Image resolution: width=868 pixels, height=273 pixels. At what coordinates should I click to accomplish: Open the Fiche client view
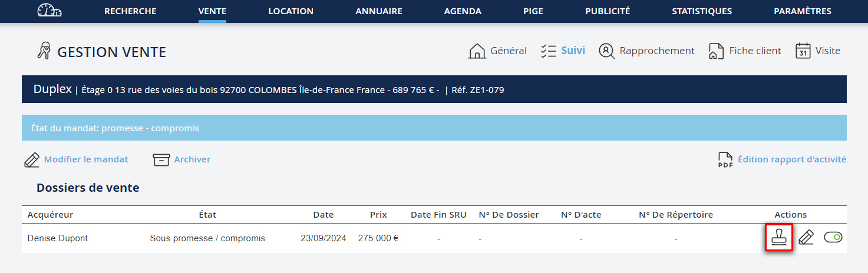(x=745, y=51)
